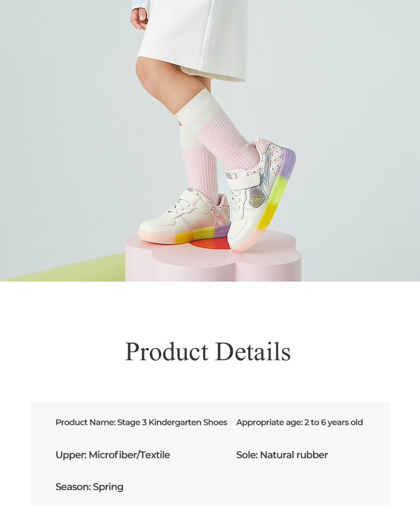Select the Product Name: Stage 3 Kindergarten Shoes text
Image resolution: width=420 pixels, height=526 pixels.
[x=141, y=422]
